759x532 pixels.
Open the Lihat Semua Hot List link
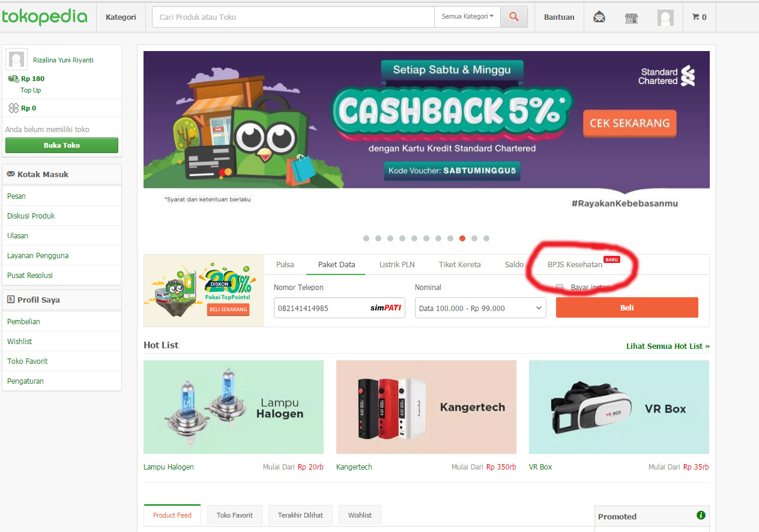(x=668, y=346)
